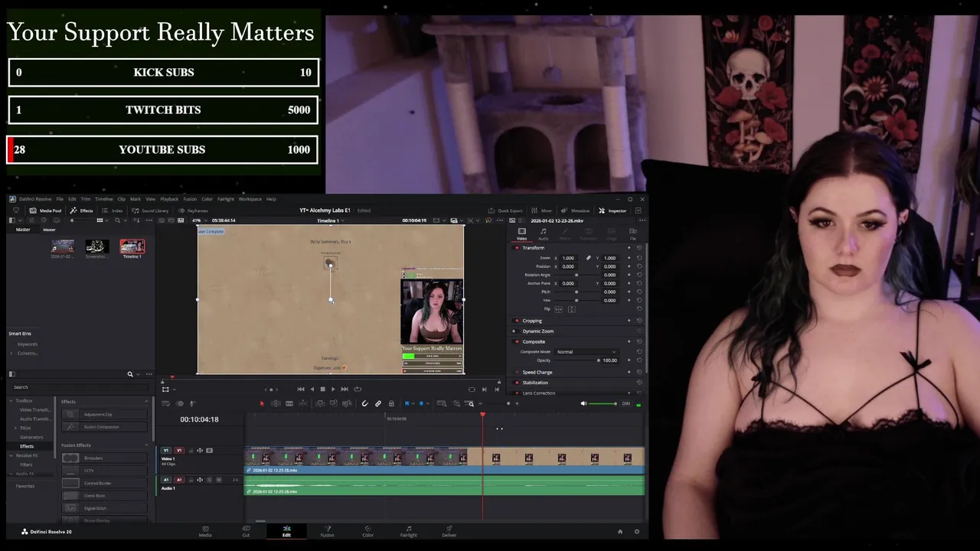The image size is (980, 551).
Task: Open the Timeline menu
Action: [x=103, y=199]
